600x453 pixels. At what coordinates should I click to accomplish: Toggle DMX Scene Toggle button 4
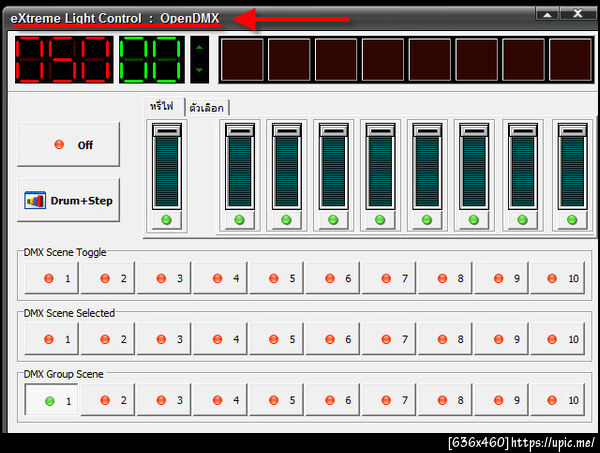[220, 278]
